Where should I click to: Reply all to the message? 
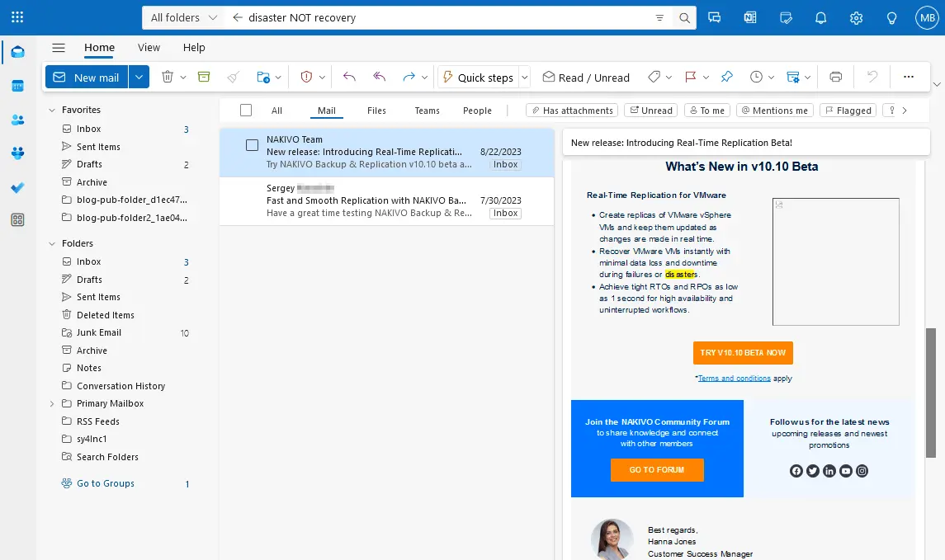(x=379, y=77)
